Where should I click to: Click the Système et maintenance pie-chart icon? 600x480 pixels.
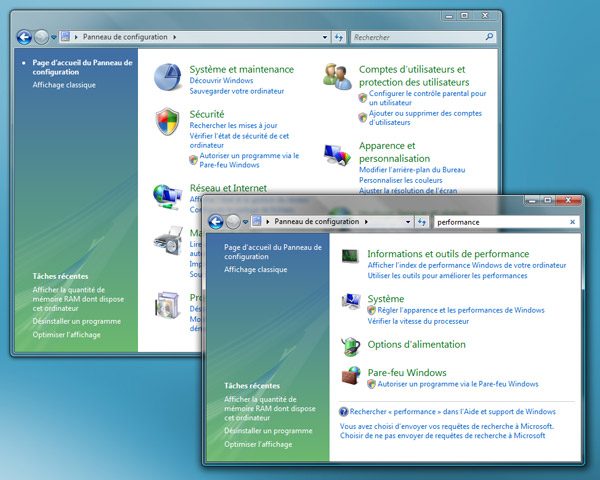tap(168, 77)
